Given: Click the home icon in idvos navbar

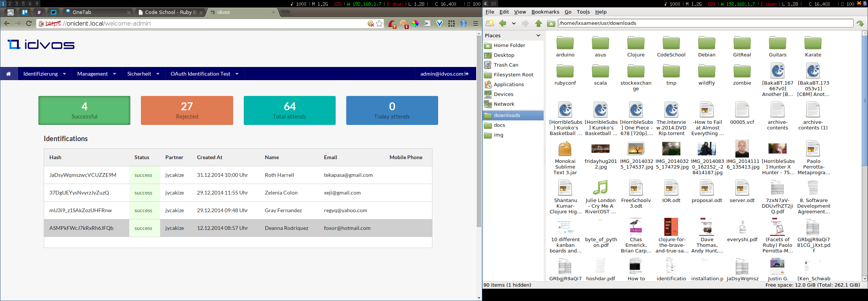Looking at the screenshot, I should 8,74.
